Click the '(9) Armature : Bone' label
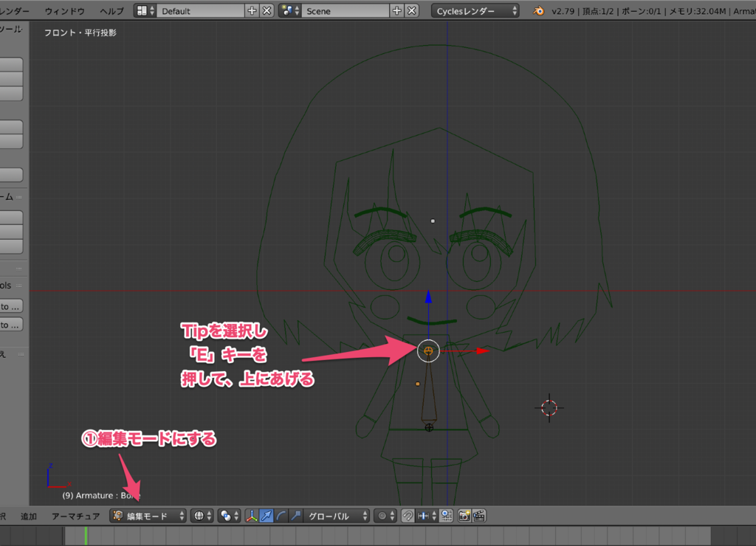The image size is (756, 546). pyautogui.click(x=101, y=495)
